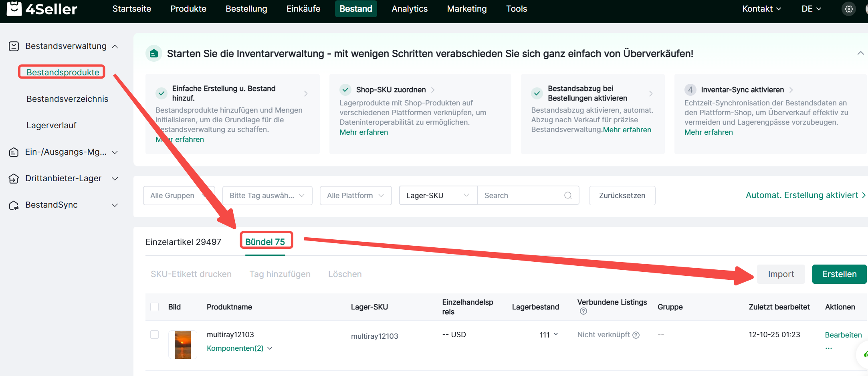Check the multiray12103 row checkbox

[x=154, y=335]
